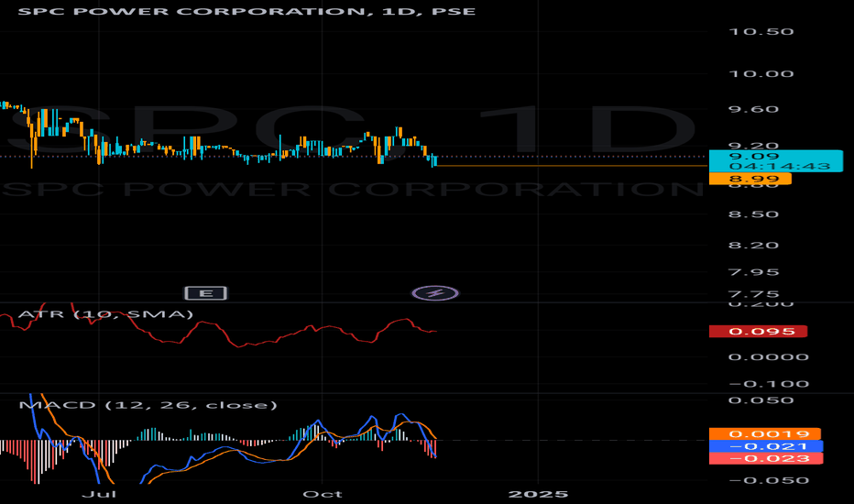Click the orange MACD signal value 0.0019
This screenshot has height=504, width=854.
[x=765, y=434]
